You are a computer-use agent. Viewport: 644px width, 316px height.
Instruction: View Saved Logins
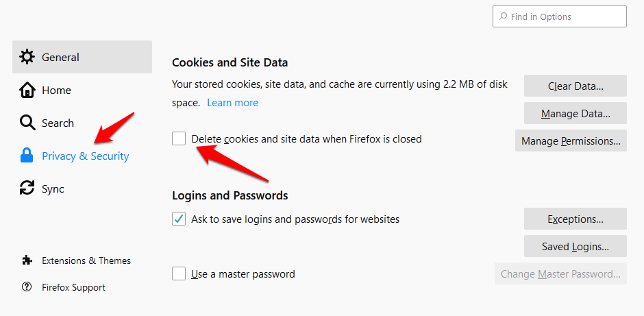click(x=575, y=247)
